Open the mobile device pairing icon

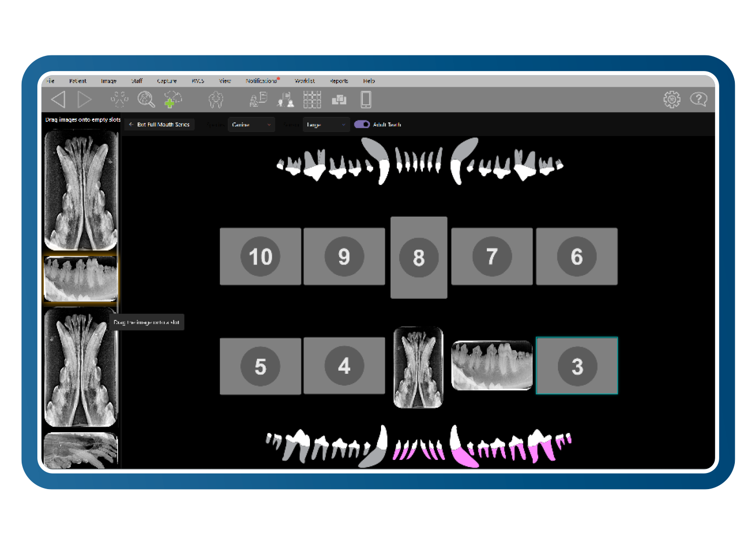(366, 99)
